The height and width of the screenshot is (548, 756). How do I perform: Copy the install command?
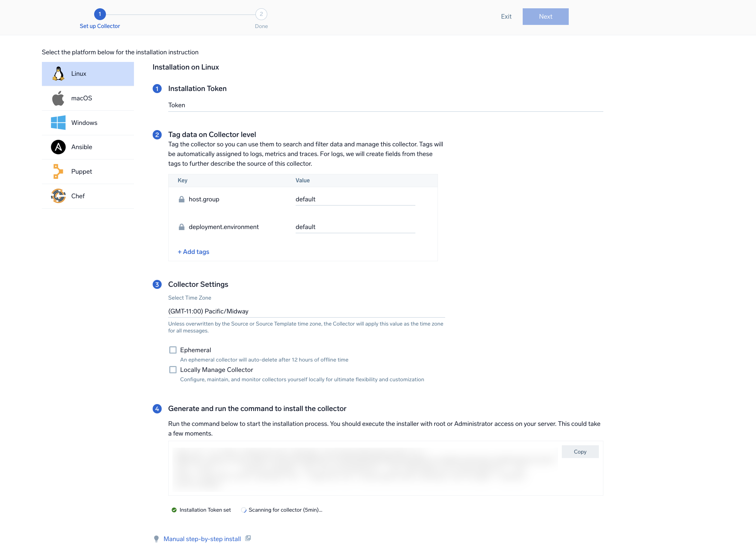[x=580, y=452]
